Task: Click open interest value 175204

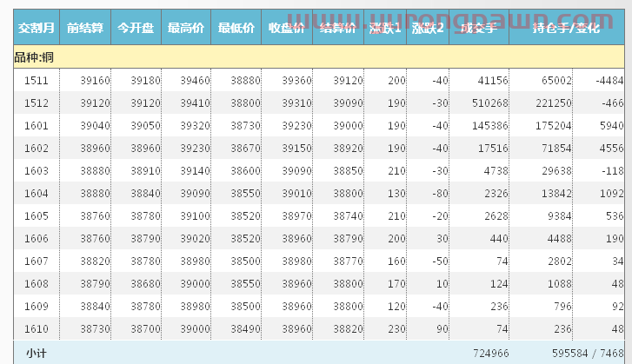Action: [x=554, y=126]
